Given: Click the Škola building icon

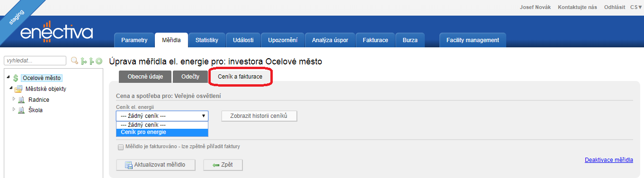Looking at the screenshot, I should (21, 110).
